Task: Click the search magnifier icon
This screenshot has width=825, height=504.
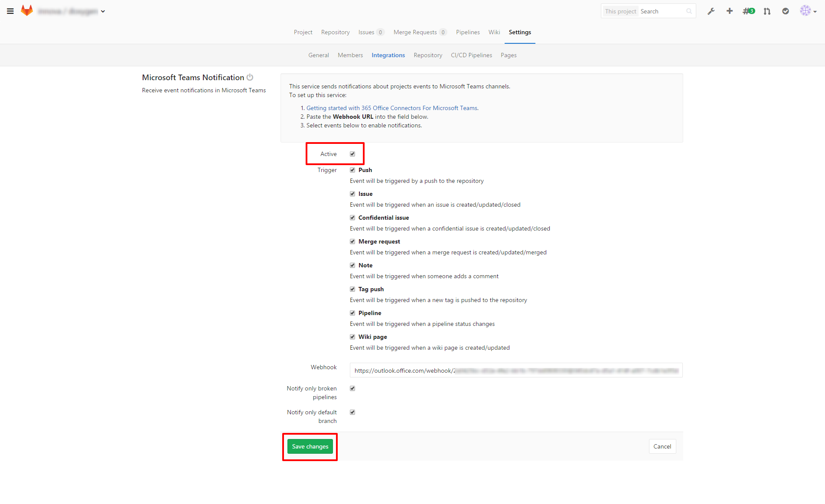Action: point(689,11)
